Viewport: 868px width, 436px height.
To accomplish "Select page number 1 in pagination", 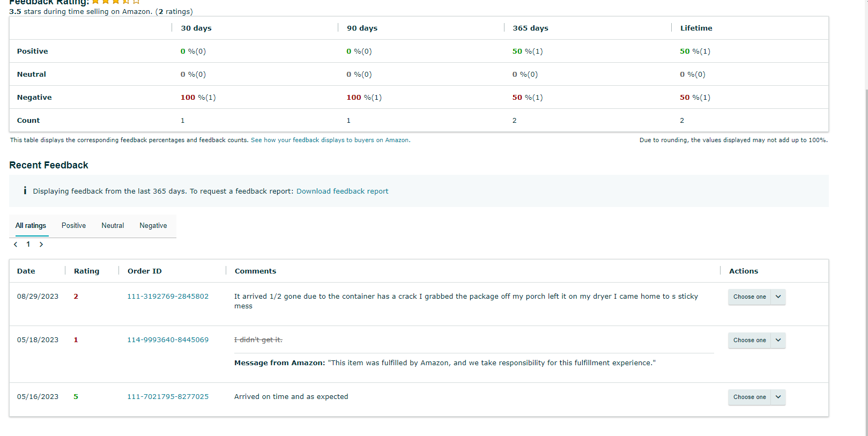I will (28, 245).
